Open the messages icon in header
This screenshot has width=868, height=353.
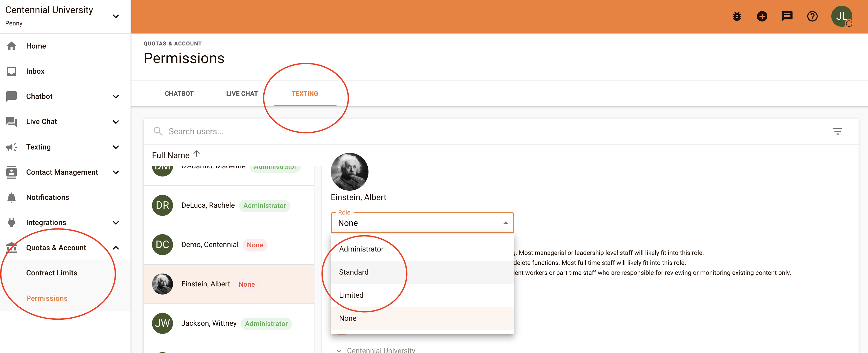[x=787, y=16]
